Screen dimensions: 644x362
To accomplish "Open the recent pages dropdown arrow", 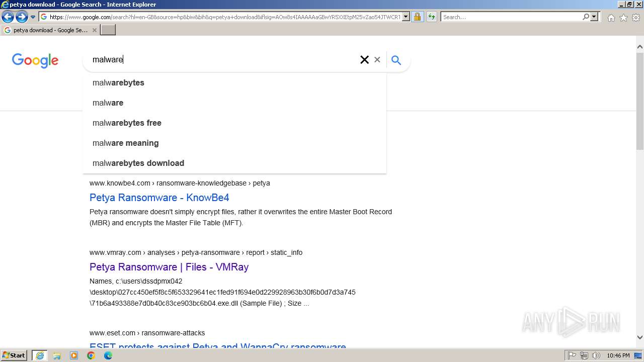I will pos(33,17).
